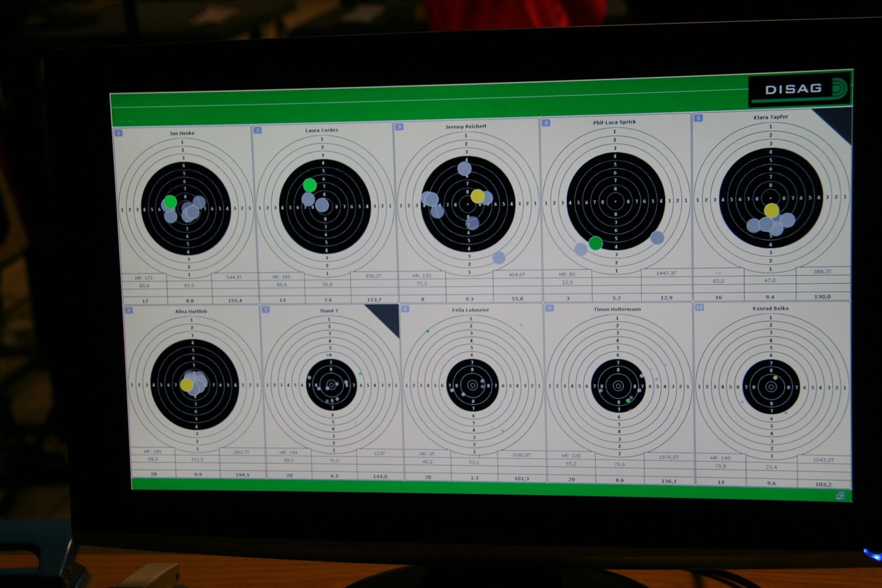Click the network icon in bottom-right corner

pyautogui.click(x=840, y=495)
